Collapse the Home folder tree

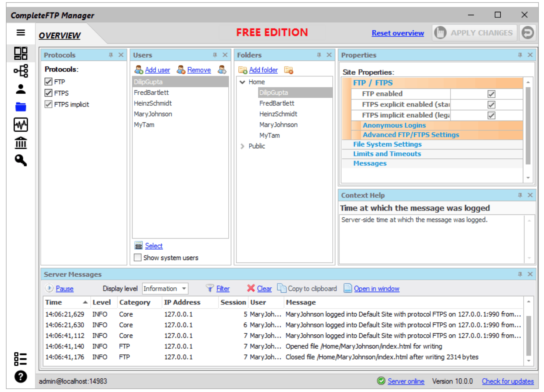point(243,82)
